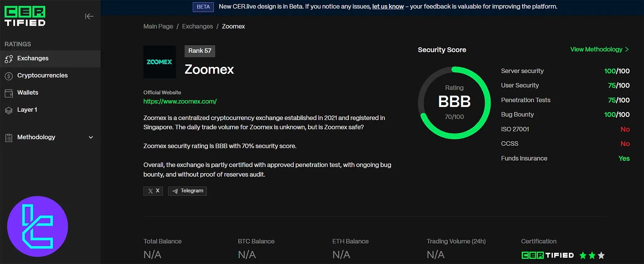The height and width of the screenshot is (264, 644).
Task: Click the 'let us know' feedback link
Action: pyautogui.click(x=388, y=6)
